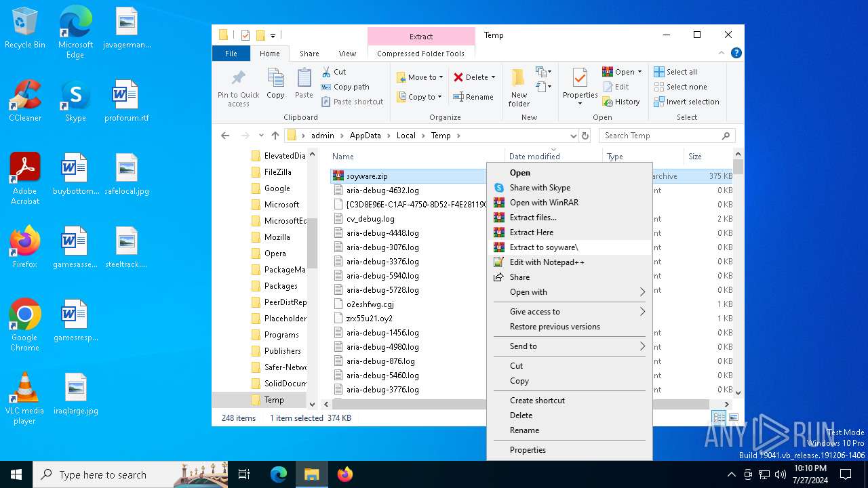Click the Paste ribbon icon
This screenshot has height=488, width=868.
point(304,84)
